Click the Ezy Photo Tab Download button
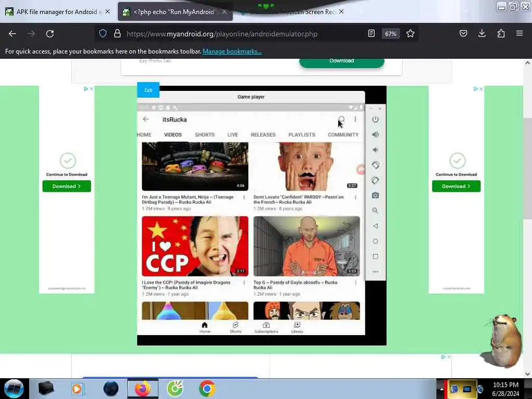Viewport: 532px width, 399px height. click(x=342, y=62)
